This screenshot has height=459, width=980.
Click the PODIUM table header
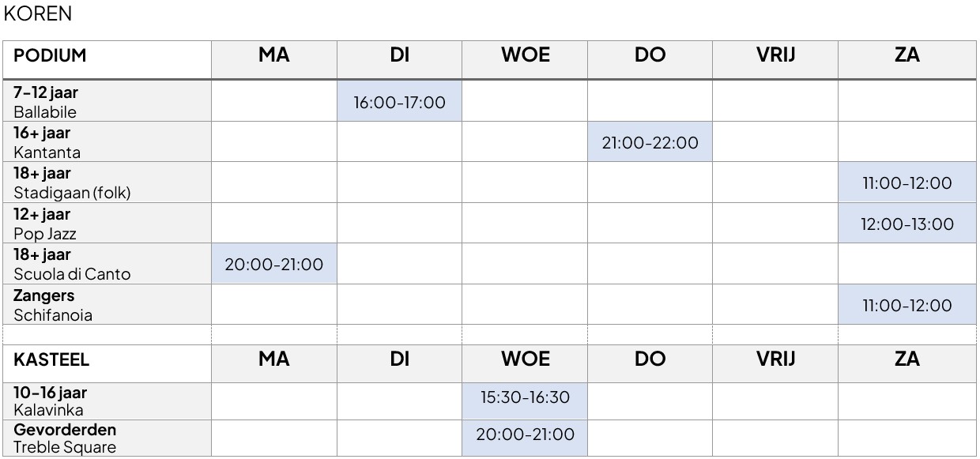[x=107, y=59]
